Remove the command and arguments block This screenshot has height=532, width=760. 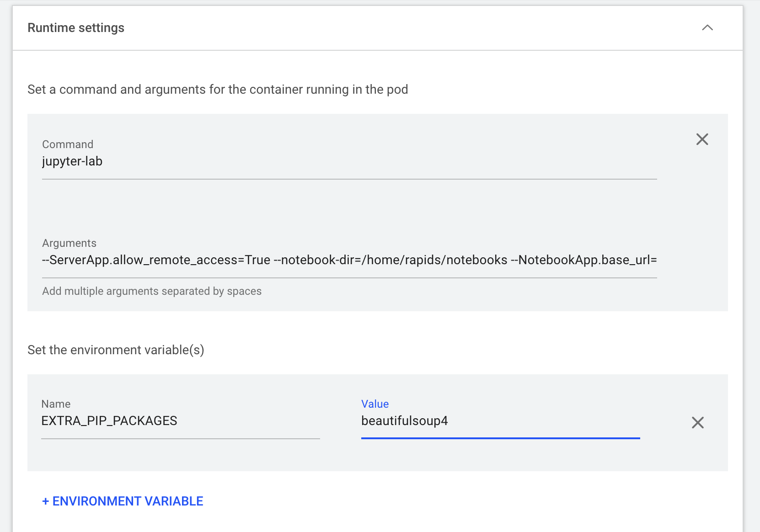point(702,139)
